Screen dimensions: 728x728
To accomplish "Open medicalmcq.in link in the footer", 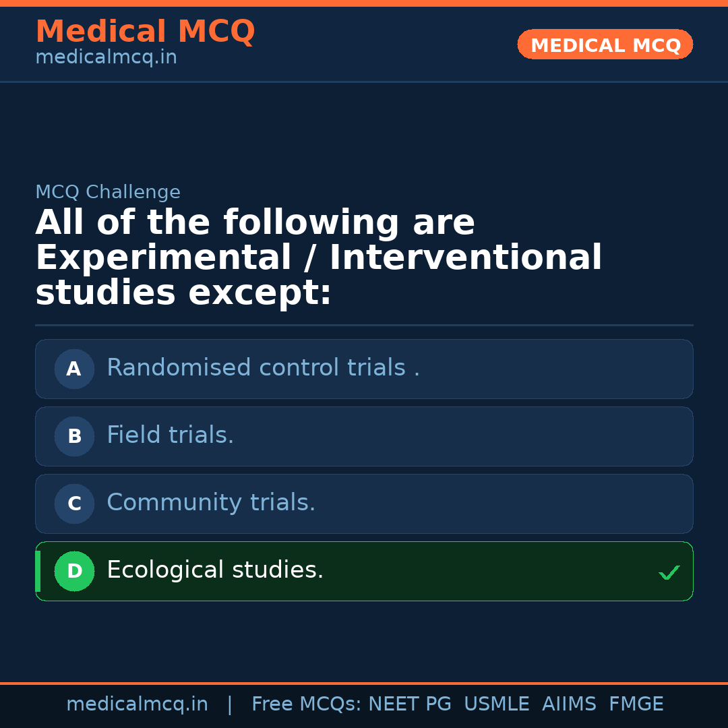I will point(137,704).
